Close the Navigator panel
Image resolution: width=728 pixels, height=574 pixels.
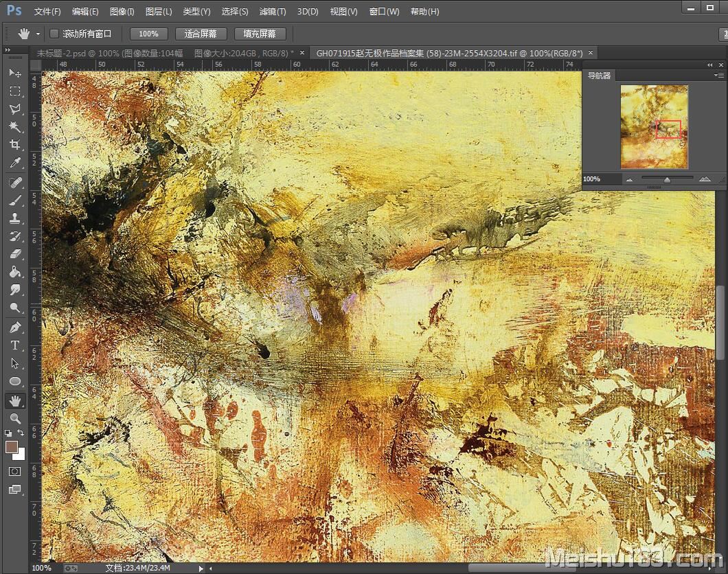tap(721, 65)
